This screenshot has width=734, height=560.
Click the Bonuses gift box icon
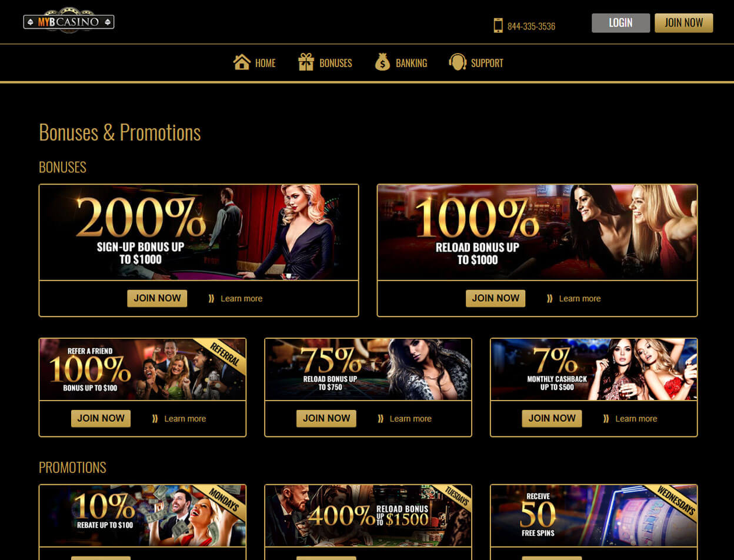tap(306, 62)
